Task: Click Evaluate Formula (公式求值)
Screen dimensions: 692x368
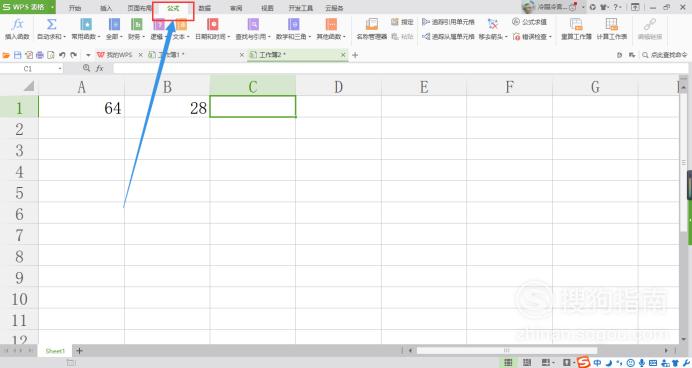Action: [530, 22]
